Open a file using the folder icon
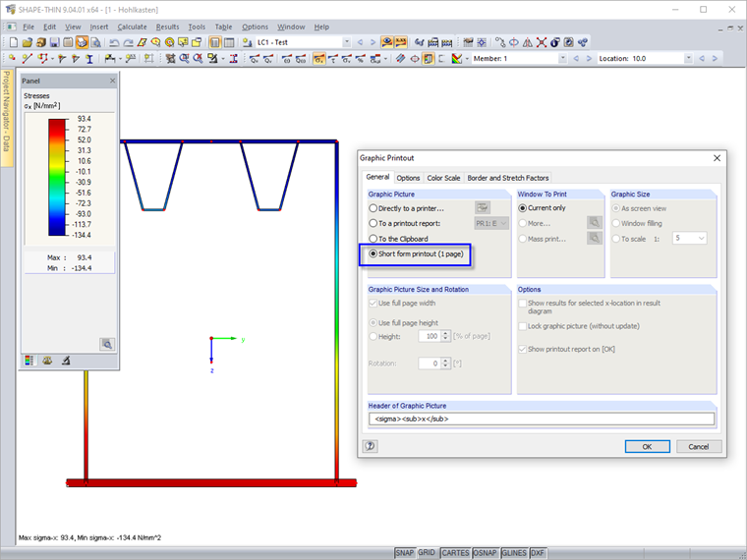Viewport: 747px width, 560px height. click(x=28, y=42)
